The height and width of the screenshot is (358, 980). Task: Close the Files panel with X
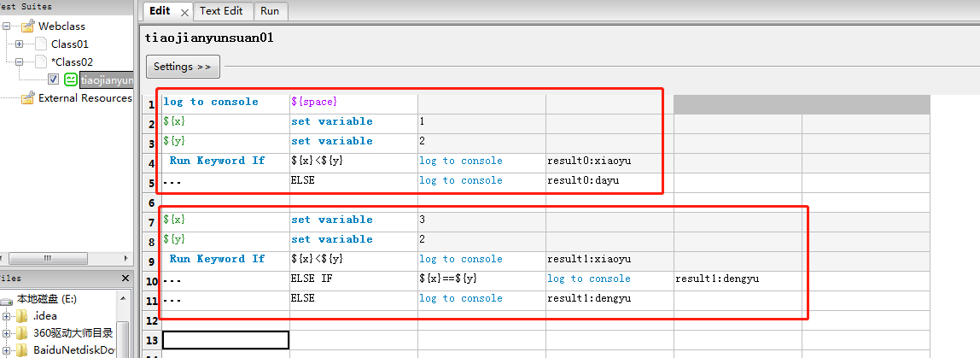tap(125, 279)
